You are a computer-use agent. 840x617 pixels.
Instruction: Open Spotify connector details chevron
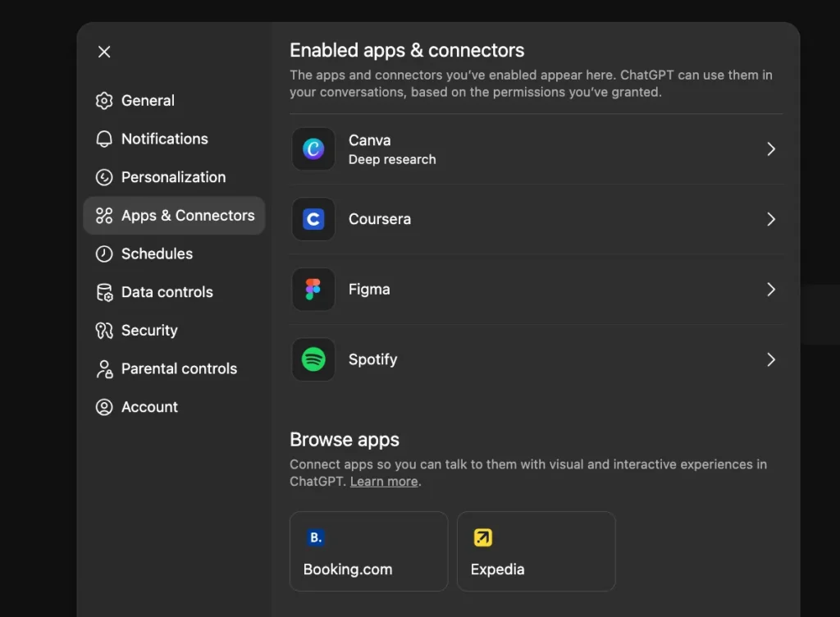(770, 359)
